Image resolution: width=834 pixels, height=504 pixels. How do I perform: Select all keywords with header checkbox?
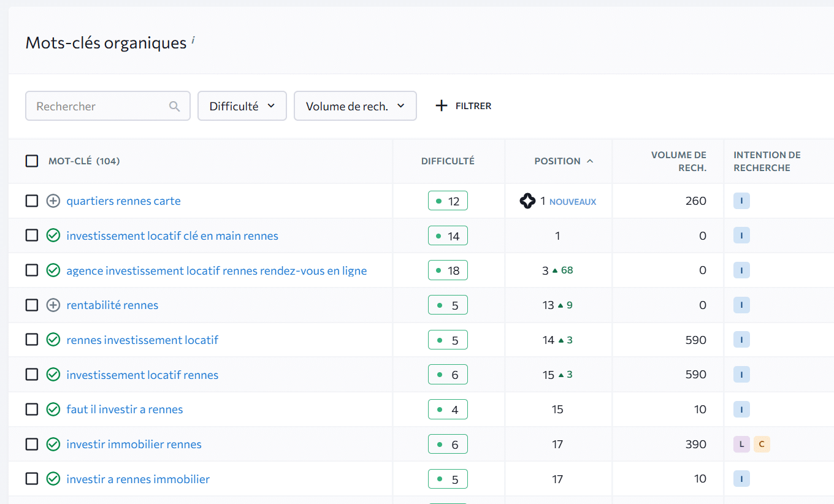32,161
